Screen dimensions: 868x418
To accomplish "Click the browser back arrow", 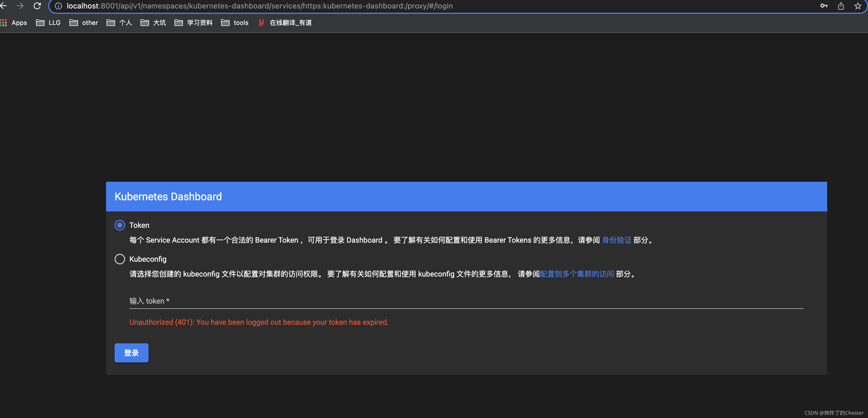I will [3, 6].
